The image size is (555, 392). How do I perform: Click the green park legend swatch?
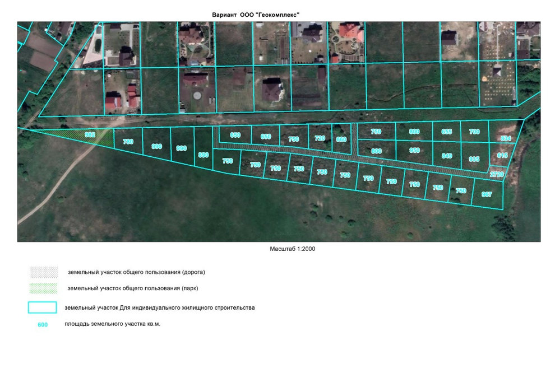43,288
